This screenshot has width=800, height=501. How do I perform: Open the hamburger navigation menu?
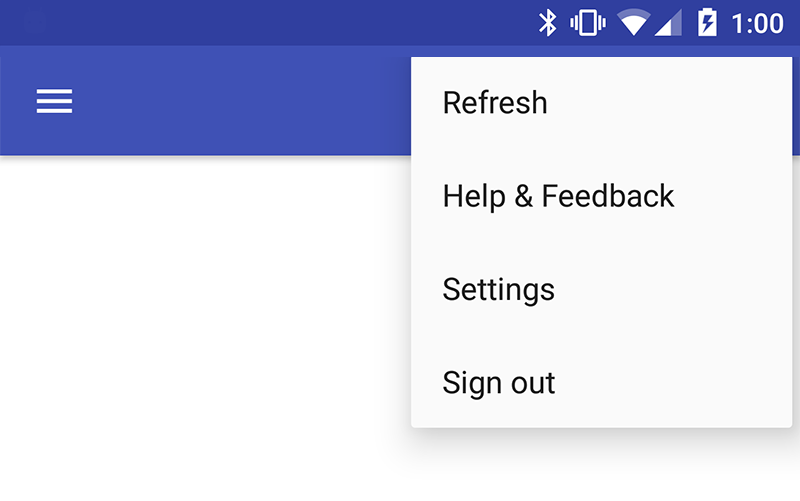(54, 101)
